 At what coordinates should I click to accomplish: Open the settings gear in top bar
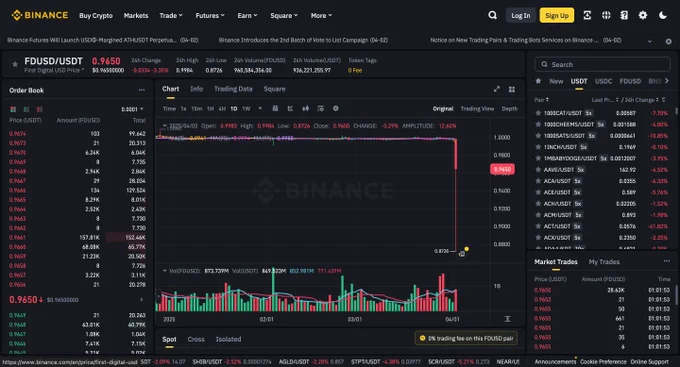(643, 15)
